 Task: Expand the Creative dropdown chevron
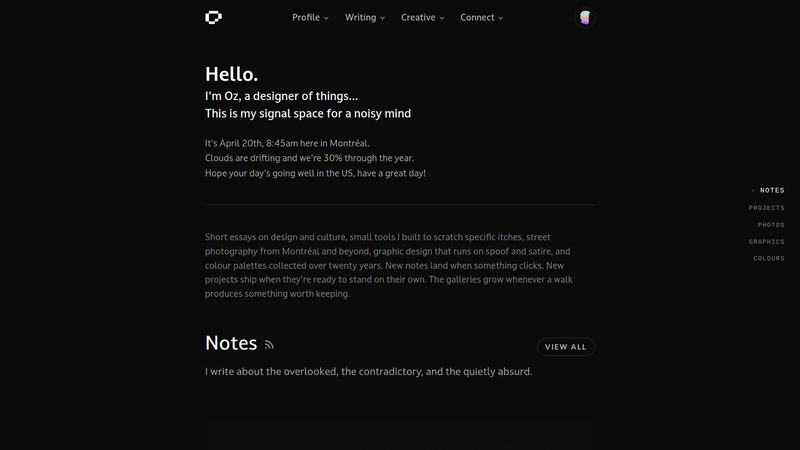point(442,18)
